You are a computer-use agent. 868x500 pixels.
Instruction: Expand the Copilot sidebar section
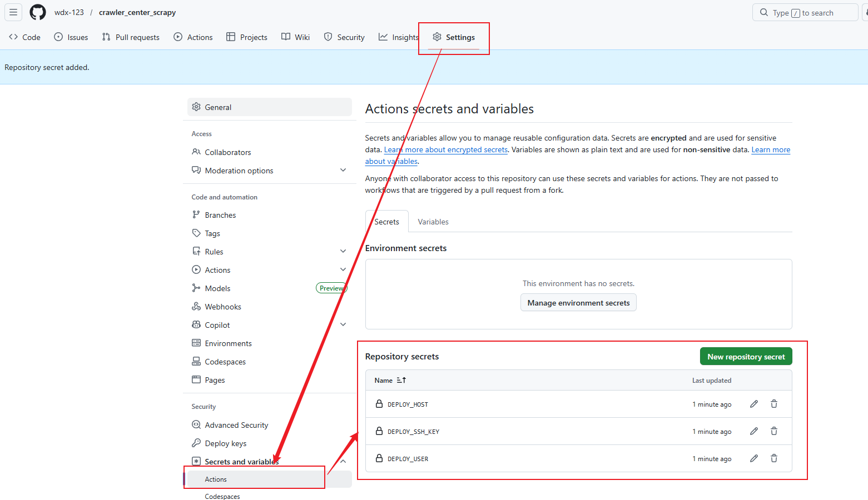coord(343,324)
